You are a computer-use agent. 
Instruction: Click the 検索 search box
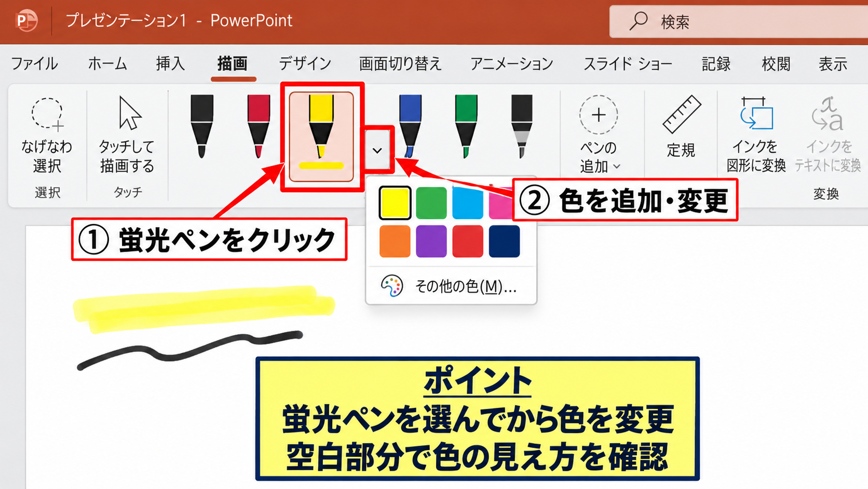[739, 21]
